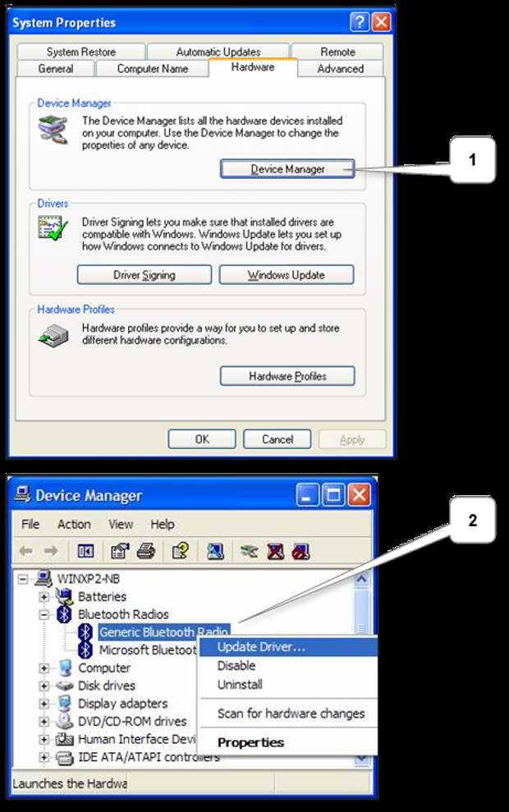Expand the Display adapters node
The width and height of the screenshot is (509, 812).
[x=44, y=704]
